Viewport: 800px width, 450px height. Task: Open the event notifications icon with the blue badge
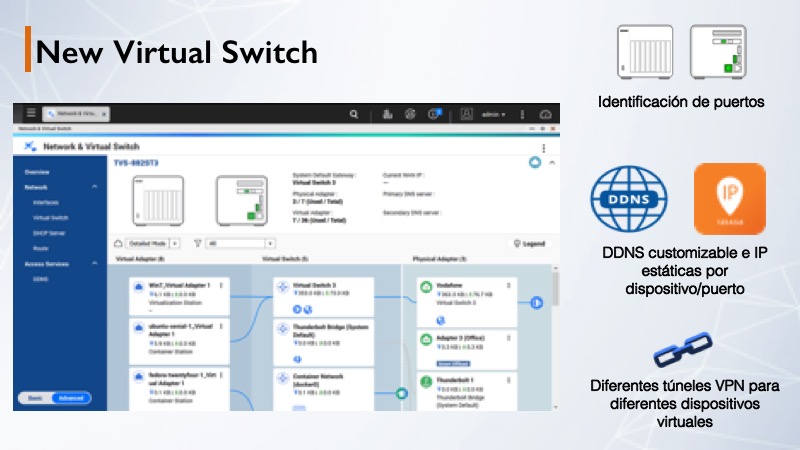tap(434, 114)
